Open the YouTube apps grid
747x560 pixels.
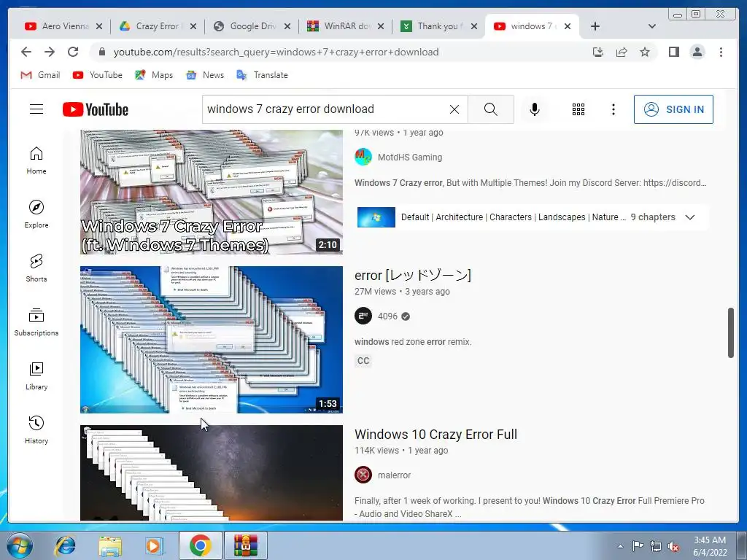click(x=578, y=109)
